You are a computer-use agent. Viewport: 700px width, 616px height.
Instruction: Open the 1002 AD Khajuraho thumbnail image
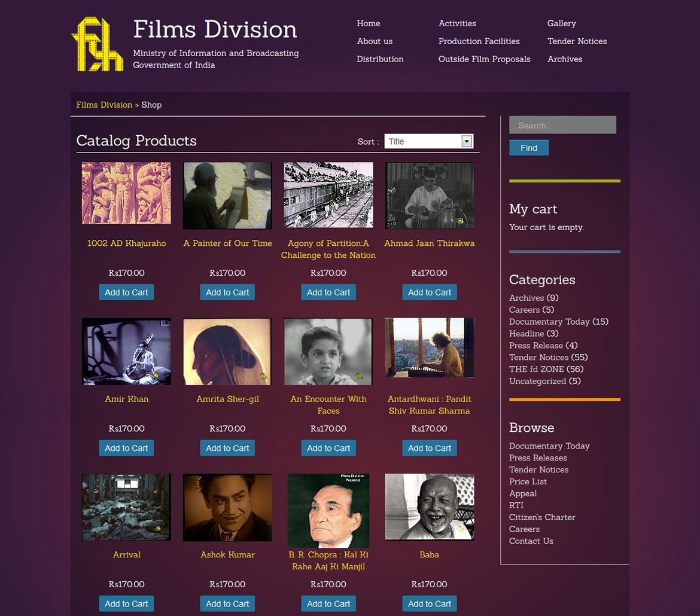coord(126,193)
